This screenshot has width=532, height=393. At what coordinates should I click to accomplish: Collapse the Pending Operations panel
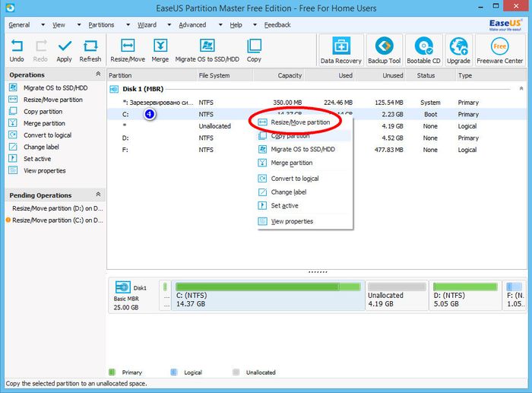[98, 195]
